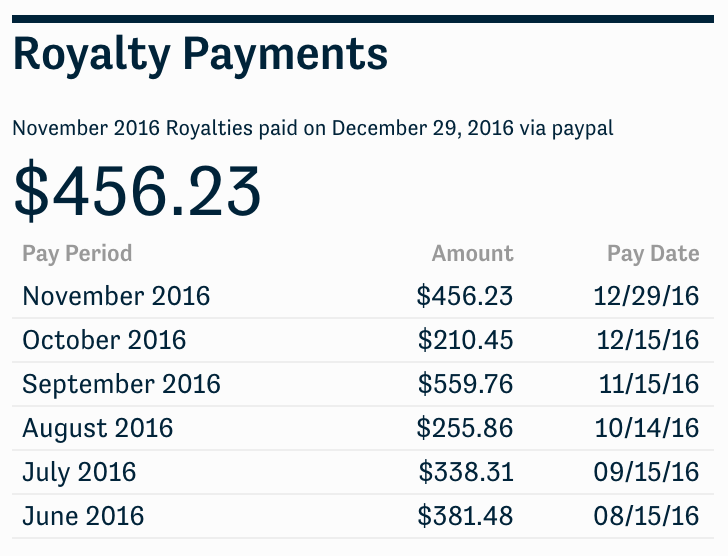Image resolution: width=728 pixels, height=556 pixels.
Task: Select the September 2016 pay period row
Action: [x=363, y=384]
